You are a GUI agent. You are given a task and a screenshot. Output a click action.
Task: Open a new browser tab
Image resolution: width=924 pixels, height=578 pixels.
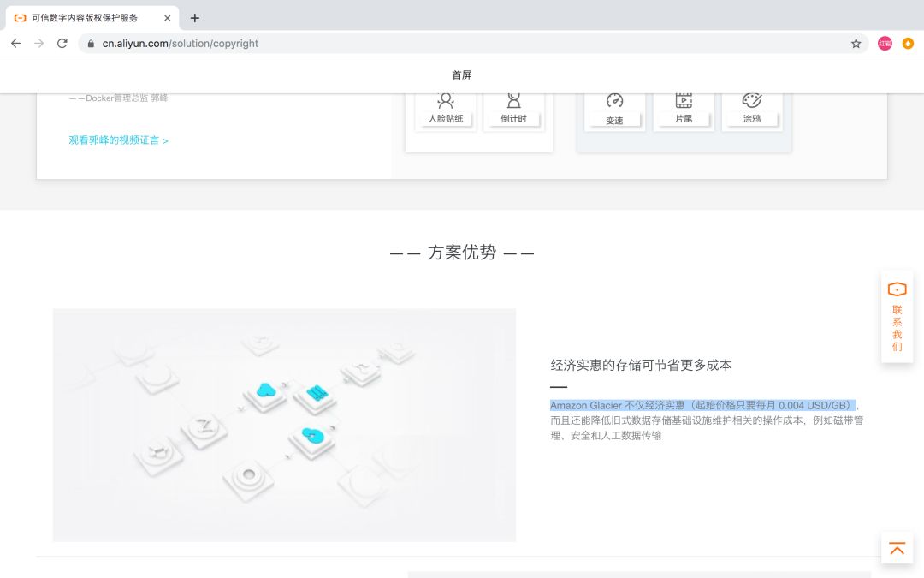(194, 18)
